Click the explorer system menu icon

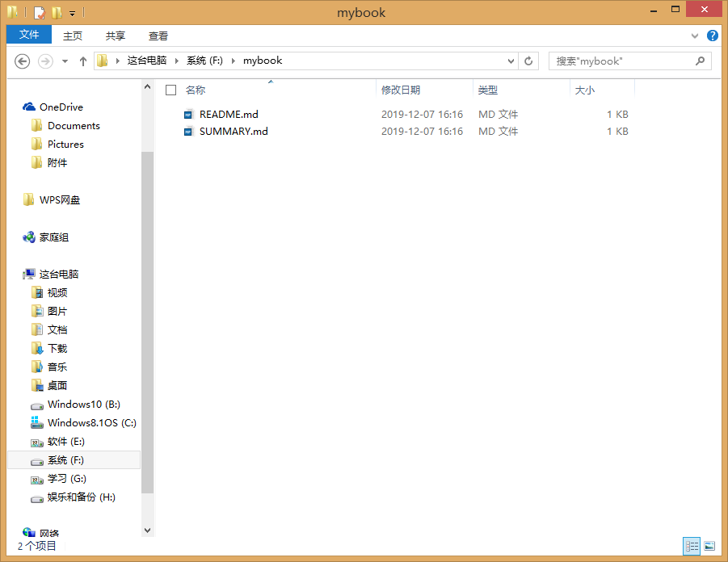(x=13, y=12)
